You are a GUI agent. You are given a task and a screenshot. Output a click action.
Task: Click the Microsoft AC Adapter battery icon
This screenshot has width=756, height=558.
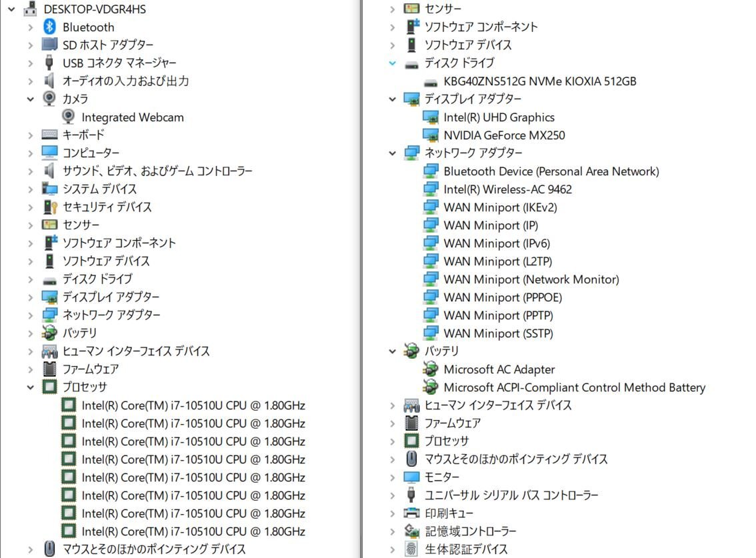point(430,369)
